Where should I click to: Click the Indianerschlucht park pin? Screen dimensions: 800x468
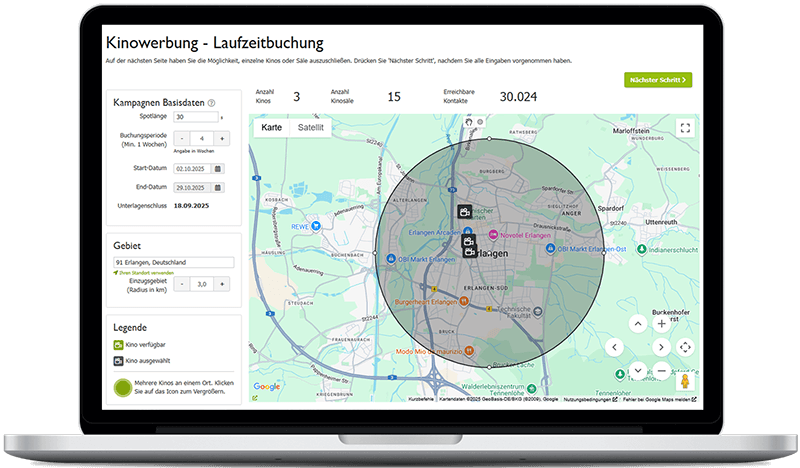[x=642, y=250]
